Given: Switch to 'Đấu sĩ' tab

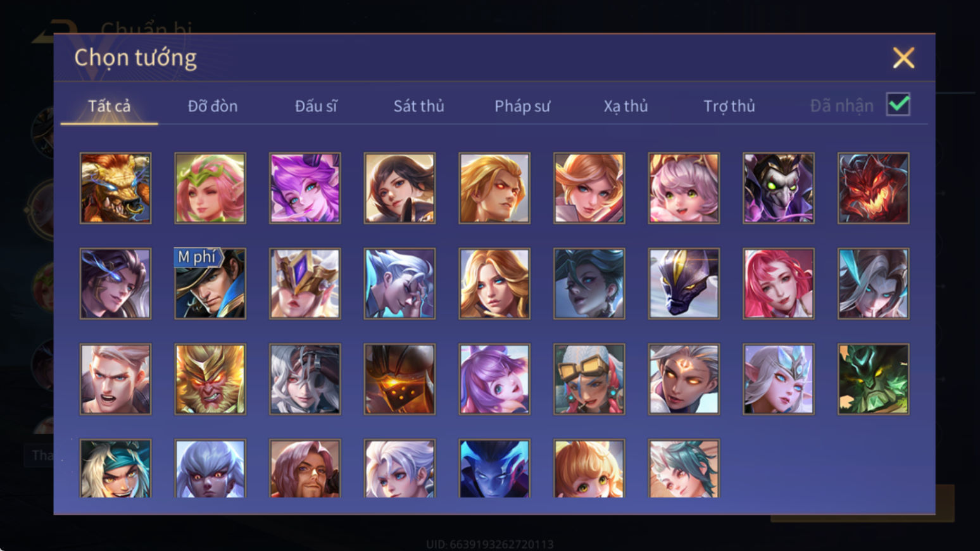Looking at the screenshot, I should tap(316, 106).
